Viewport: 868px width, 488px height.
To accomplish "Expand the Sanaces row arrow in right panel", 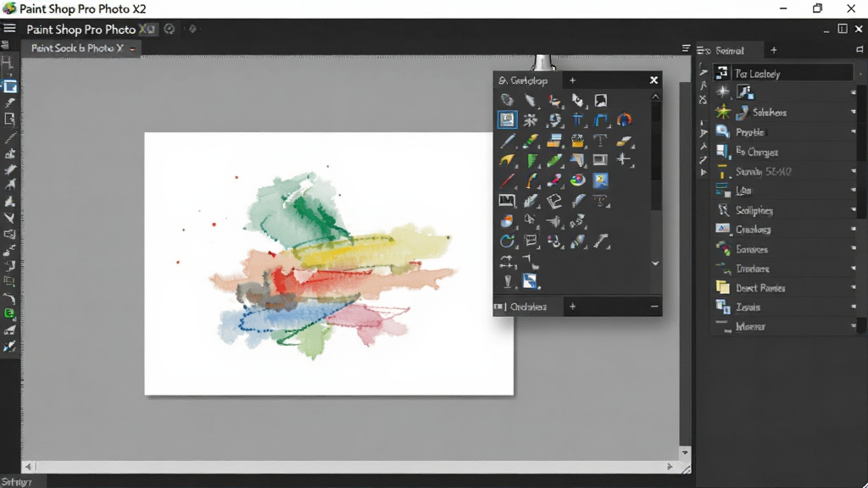I will click(x=853, y=248).
